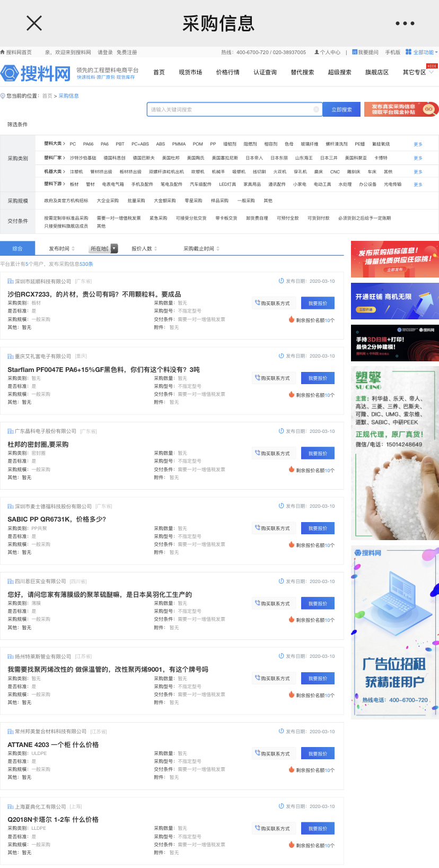Open the three-dot more options menu
The width and height of the screenshot is (439, 868).
pos(405,23)
